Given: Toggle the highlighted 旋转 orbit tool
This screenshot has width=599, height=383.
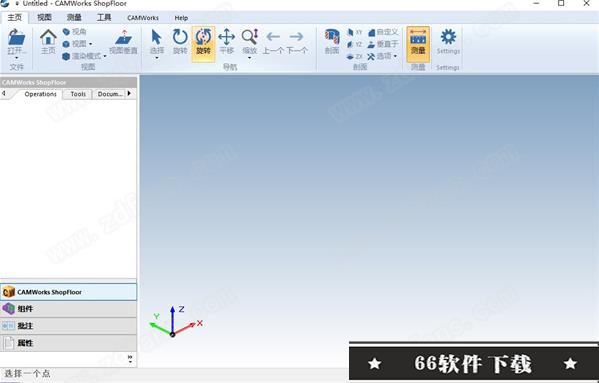Looking at the screenshot, I should [x=203, y=44].
